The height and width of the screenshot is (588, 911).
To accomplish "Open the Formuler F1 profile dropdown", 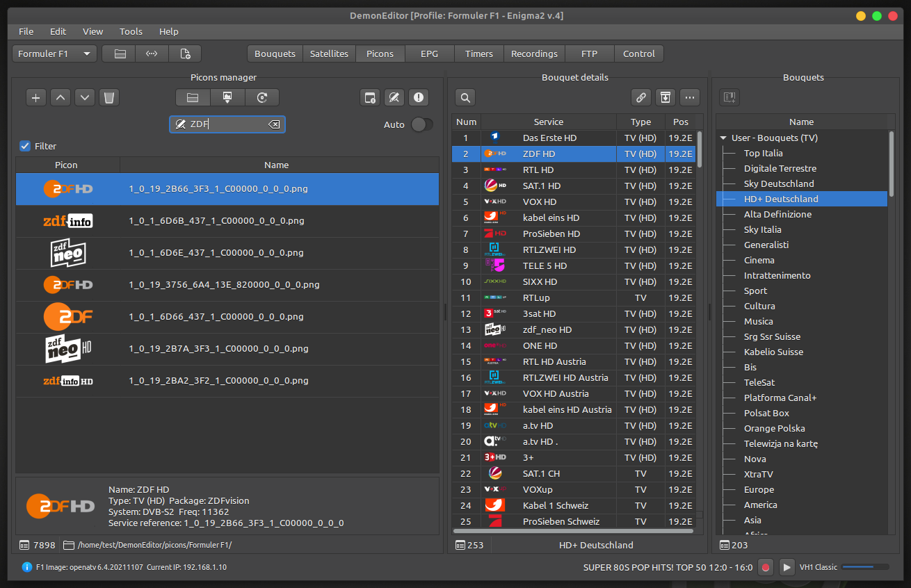I will pos(54,54).
